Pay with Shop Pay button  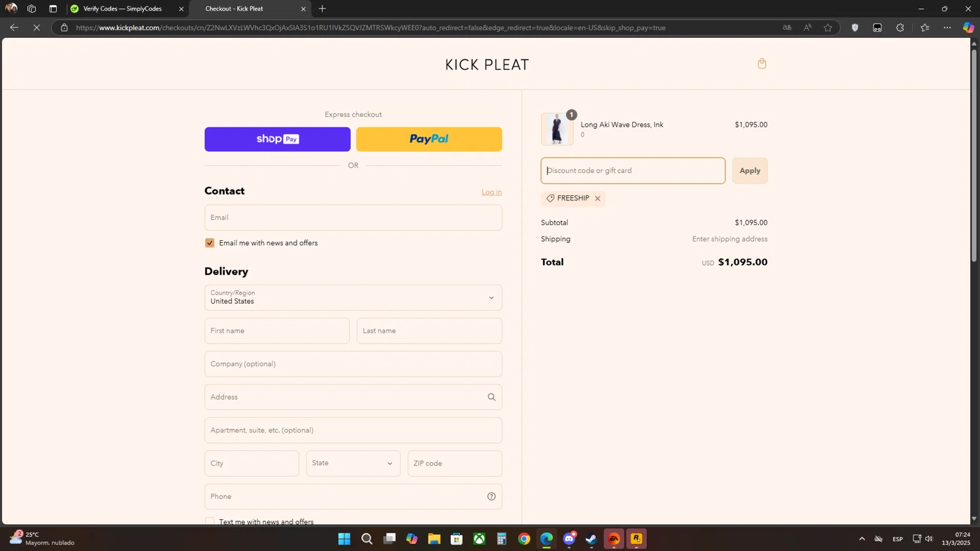[x=278, y=139]
